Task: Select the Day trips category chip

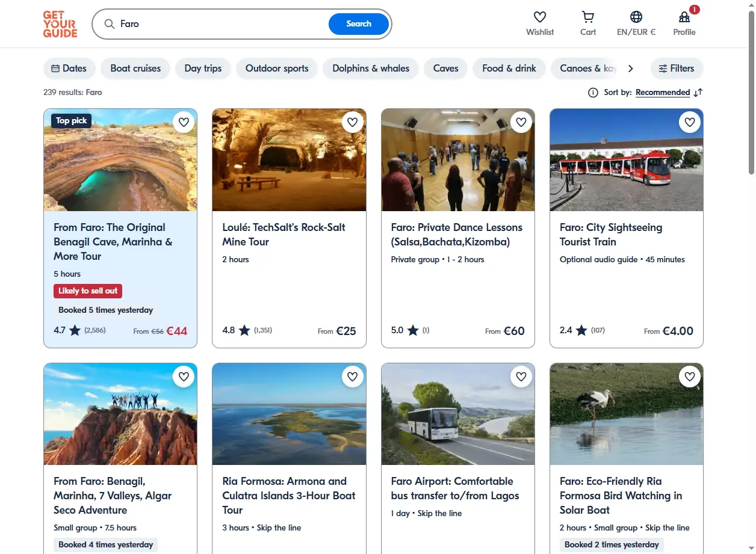Action: (203, 69)
